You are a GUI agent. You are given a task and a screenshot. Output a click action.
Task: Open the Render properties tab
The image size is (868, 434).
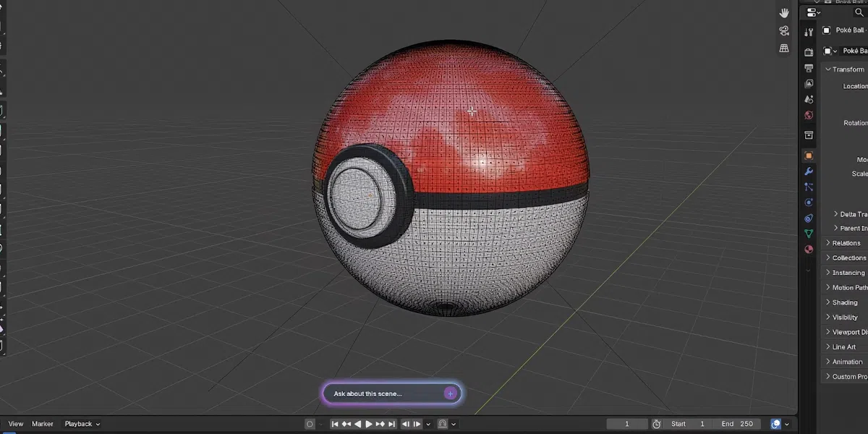(809, 52)
